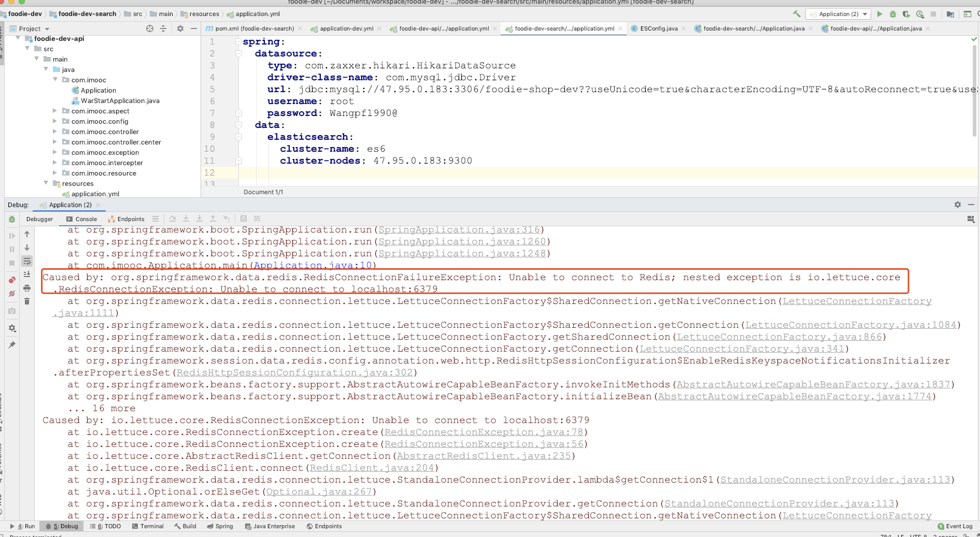Collapse all in the Project panel

pos(163,28)
